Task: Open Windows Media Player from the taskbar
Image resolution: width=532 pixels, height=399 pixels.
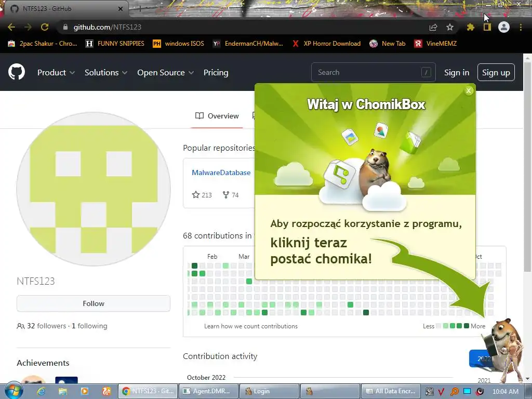Action: (85, 391)
